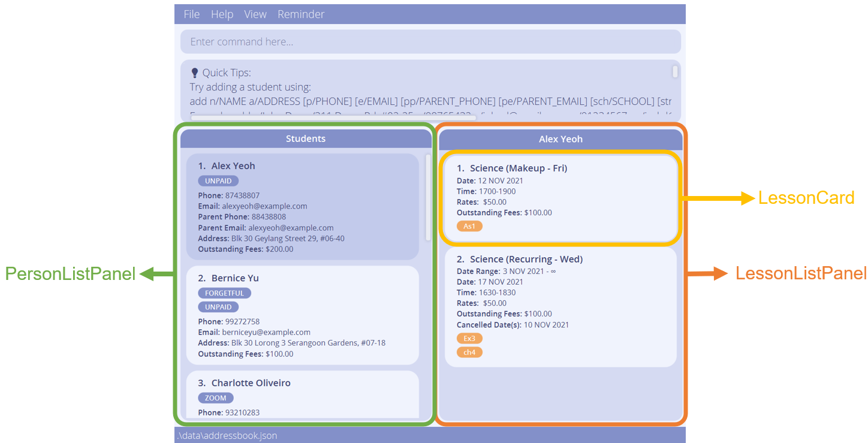Screen dimensions: 868x443
Task: Click the Students panel header
Action: 306,138
